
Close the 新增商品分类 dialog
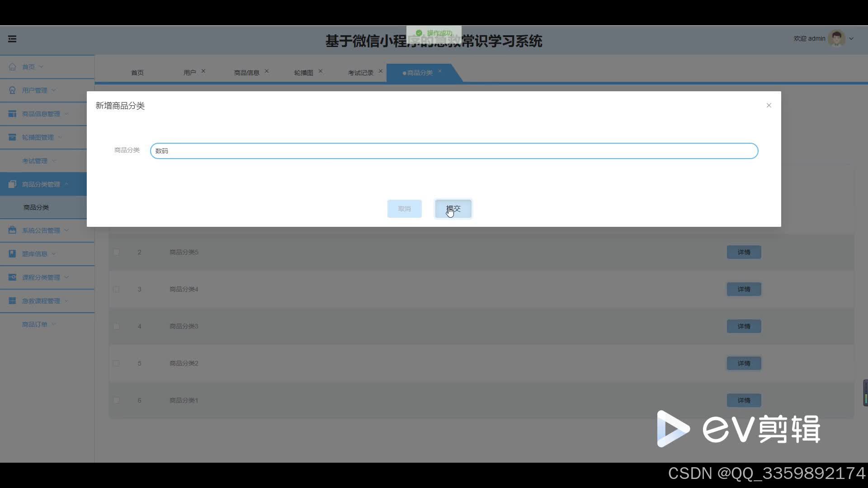click(x=769, y=105)
